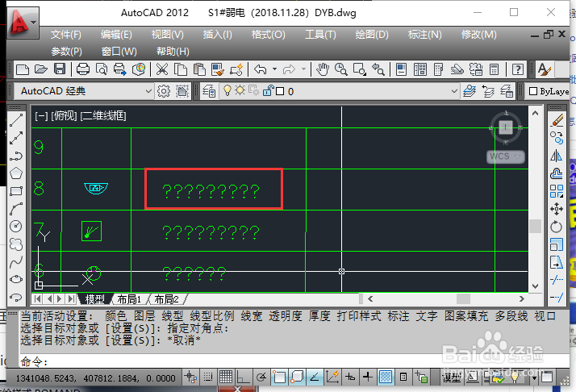
Task: Click the [二维线框] visual style label
Action: (103, 116)
